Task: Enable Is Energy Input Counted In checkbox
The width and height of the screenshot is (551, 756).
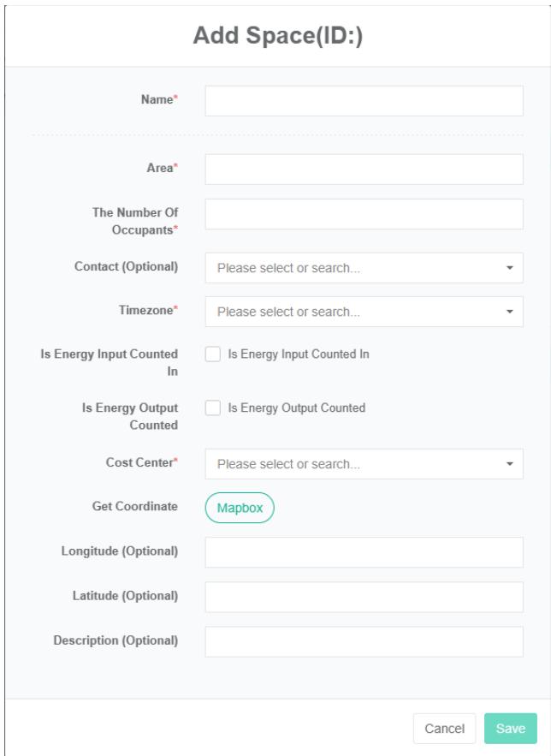Action: coord(213,354)
